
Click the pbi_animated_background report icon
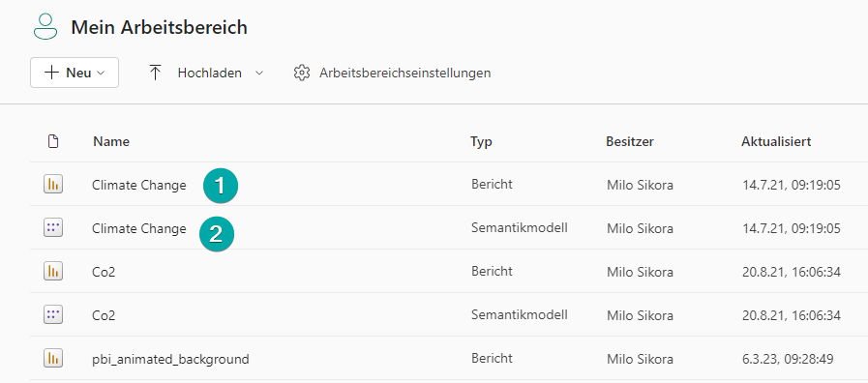coord(53,359)
